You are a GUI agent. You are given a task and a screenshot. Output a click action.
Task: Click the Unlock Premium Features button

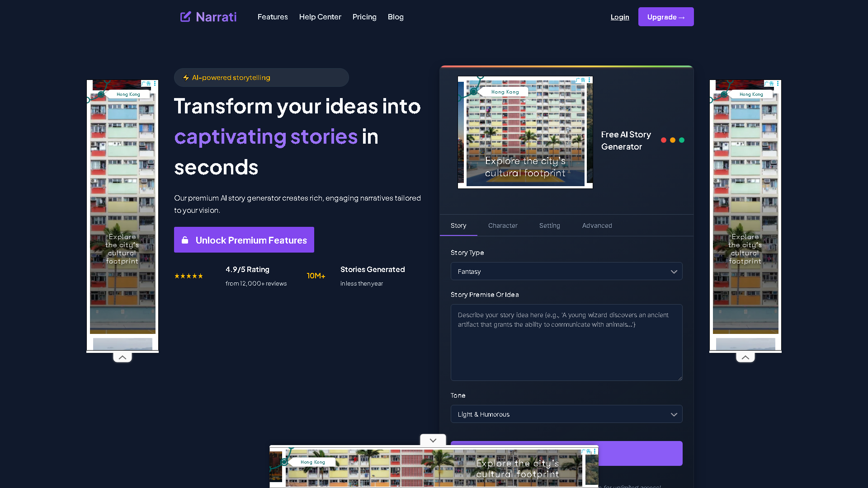tap(244, 240)
